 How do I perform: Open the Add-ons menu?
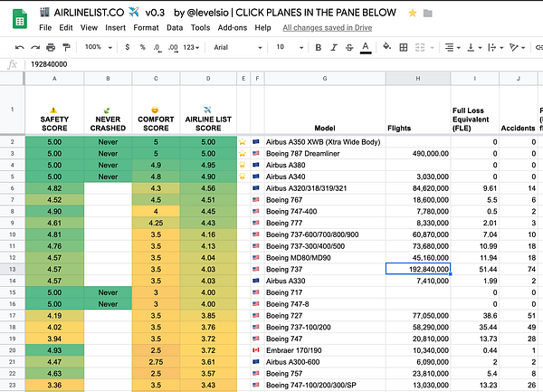[233, 28]
